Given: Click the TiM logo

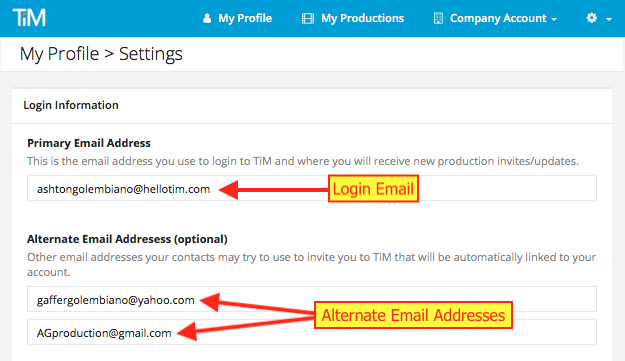Looking at the screenshot, I should [x=29, y=18].
